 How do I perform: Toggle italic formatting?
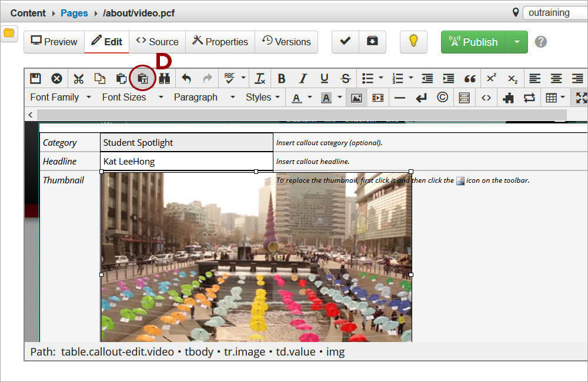point(303,78)
